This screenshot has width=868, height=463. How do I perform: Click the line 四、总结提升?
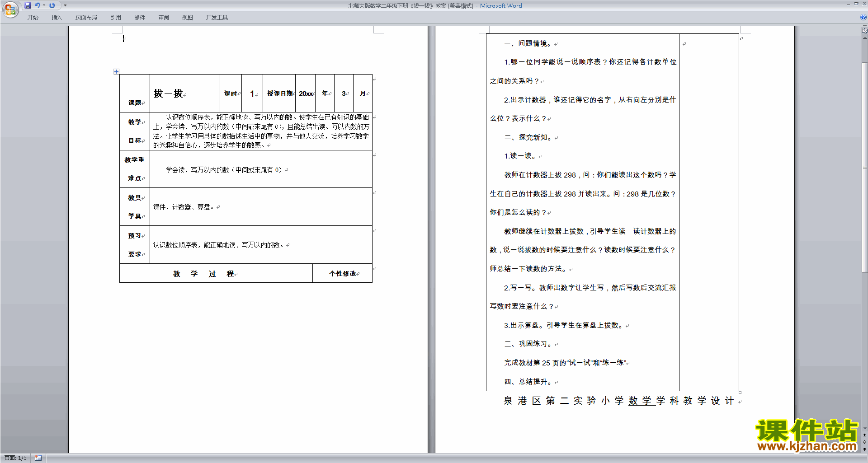[528, 382]
